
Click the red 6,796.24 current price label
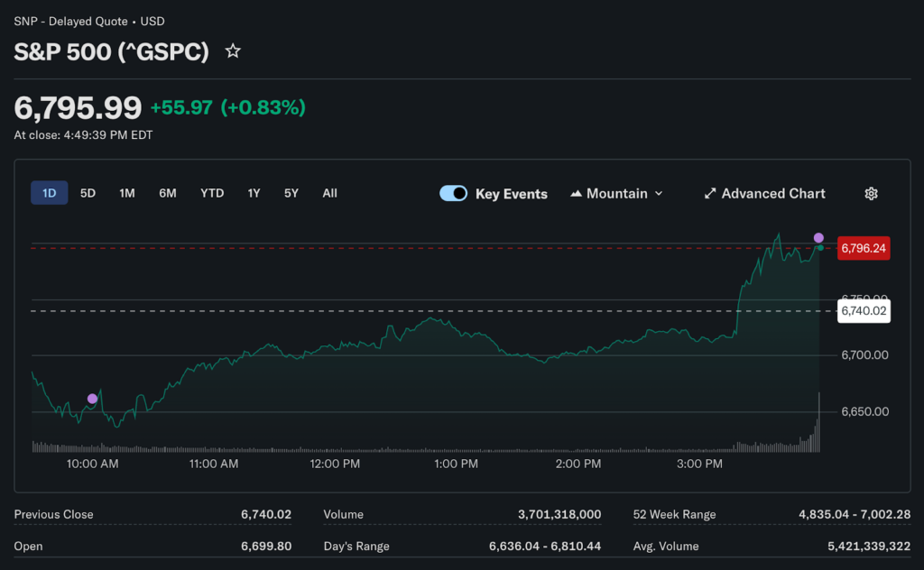[864, 248]
